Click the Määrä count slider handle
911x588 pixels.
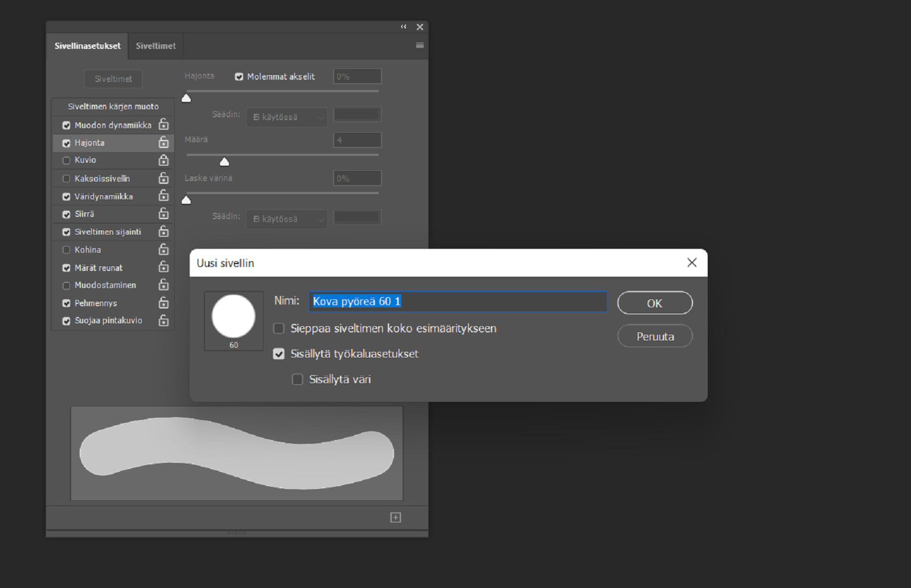point(224,162)
